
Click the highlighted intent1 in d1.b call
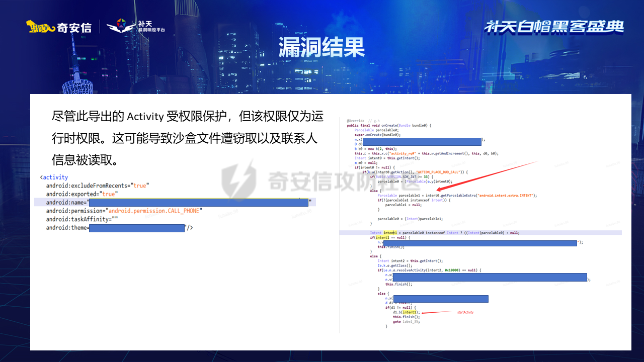coord(409,312)
